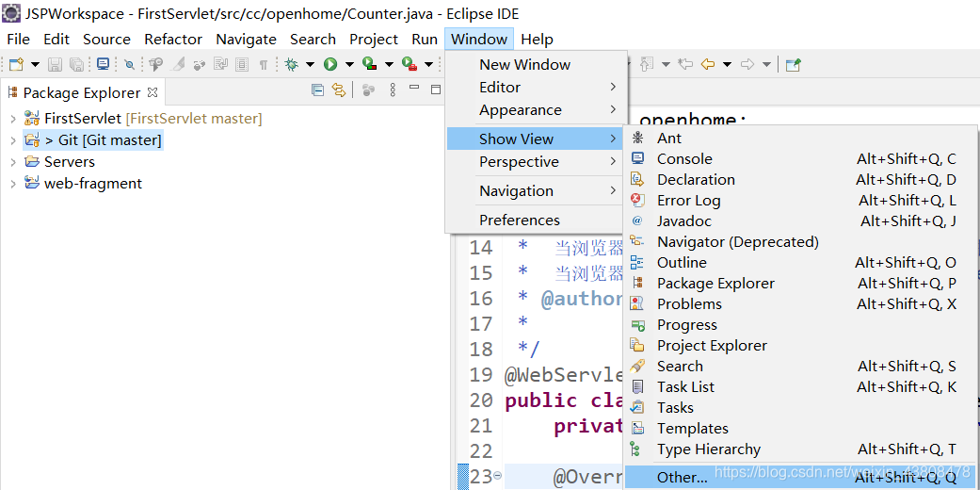Open the Search menu in menu bar
Viewport: 980px width, 490px height.
pos(313,39)
